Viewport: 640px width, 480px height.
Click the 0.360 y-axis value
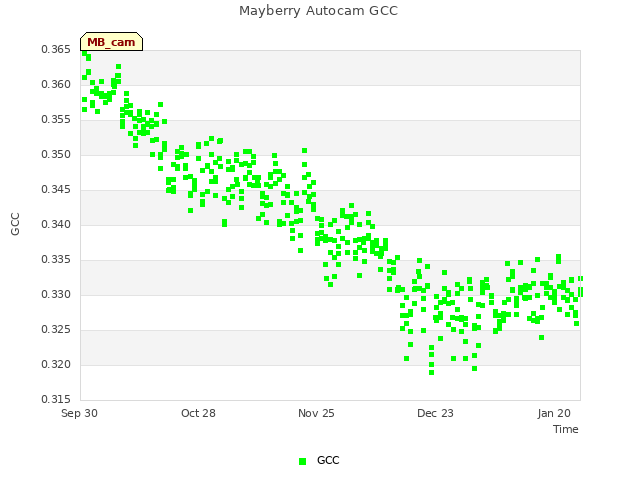tap(56, 84)
